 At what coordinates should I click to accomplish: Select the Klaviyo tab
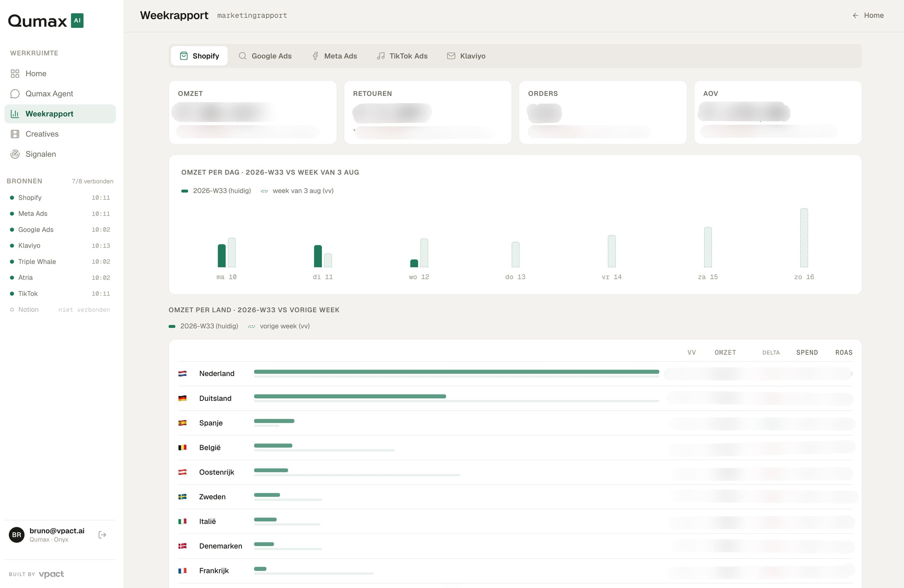pos(466,56)
